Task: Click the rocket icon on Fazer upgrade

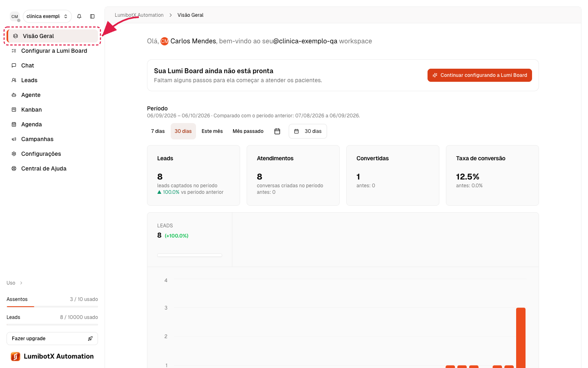Action: [x=90, y=339]
